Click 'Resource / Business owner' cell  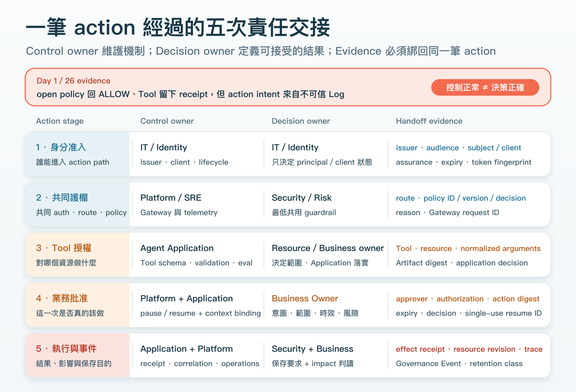pyautogui.click(x=328, y=248)
